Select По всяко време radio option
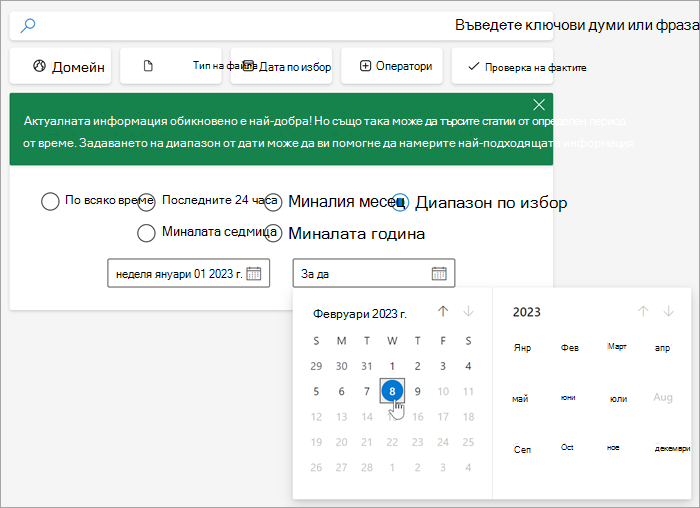The height and width of the screenshot is (508, 700). (50, 201)
